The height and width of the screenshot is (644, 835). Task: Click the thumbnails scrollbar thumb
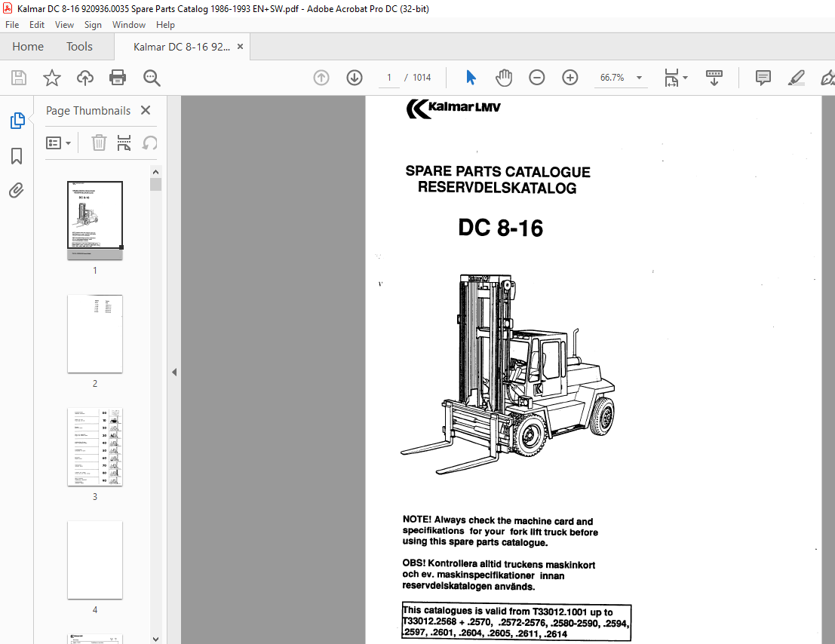pos(155,184)
